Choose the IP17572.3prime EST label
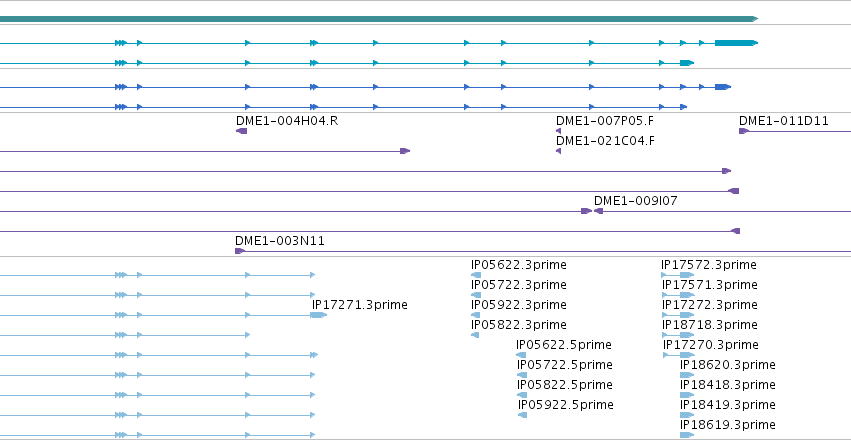 point(709,265)
